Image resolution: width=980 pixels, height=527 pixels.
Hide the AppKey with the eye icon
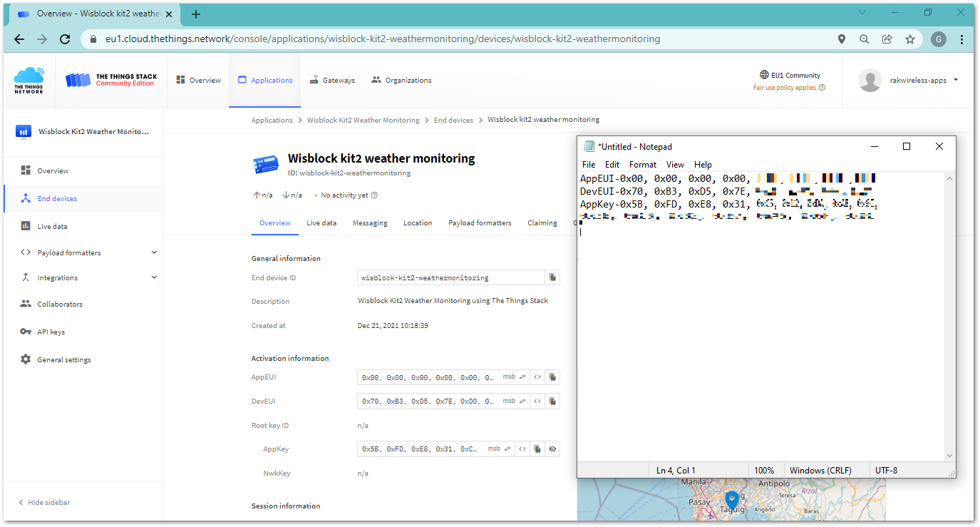(552, 449)
